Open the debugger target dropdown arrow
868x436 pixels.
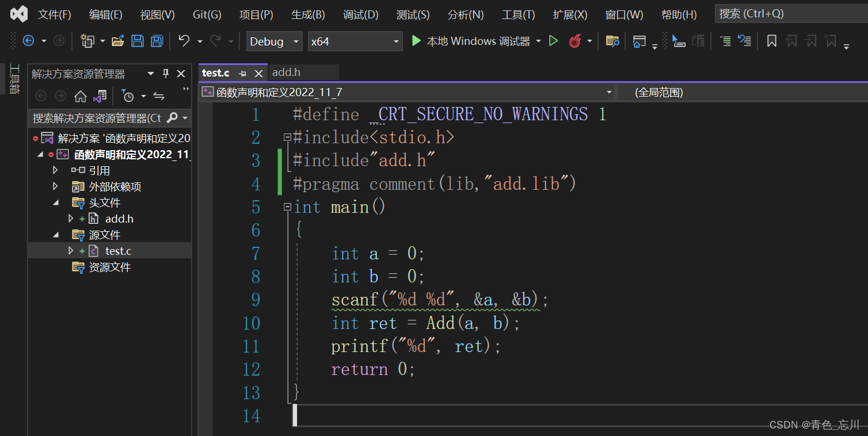point(538,41)
